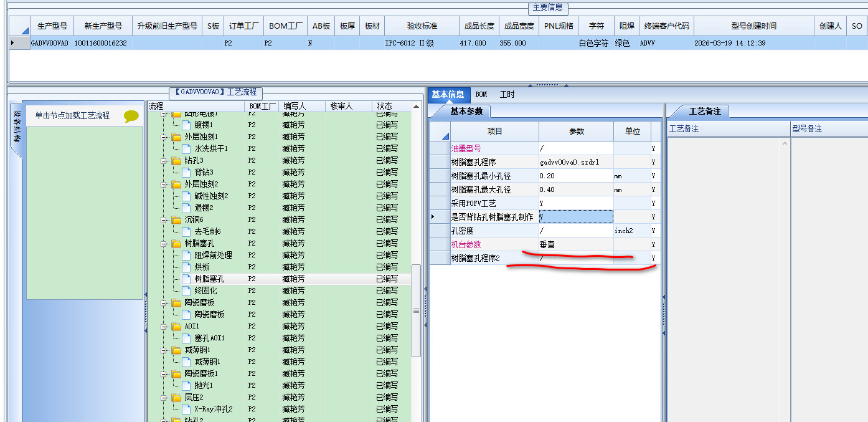Click the 采用POFV工艺 parameter label
868x422 pixels.
(473, 203)
